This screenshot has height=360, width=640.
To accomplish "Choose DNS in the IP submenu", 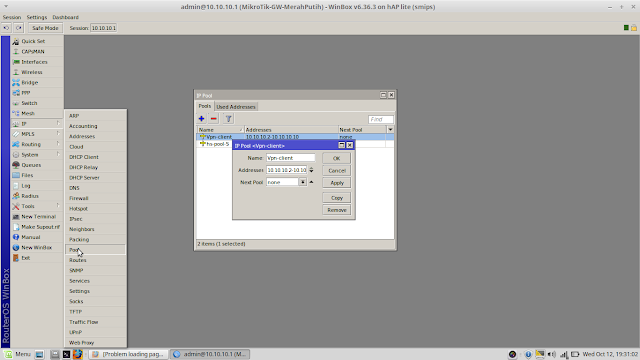I will click(96, 188).
